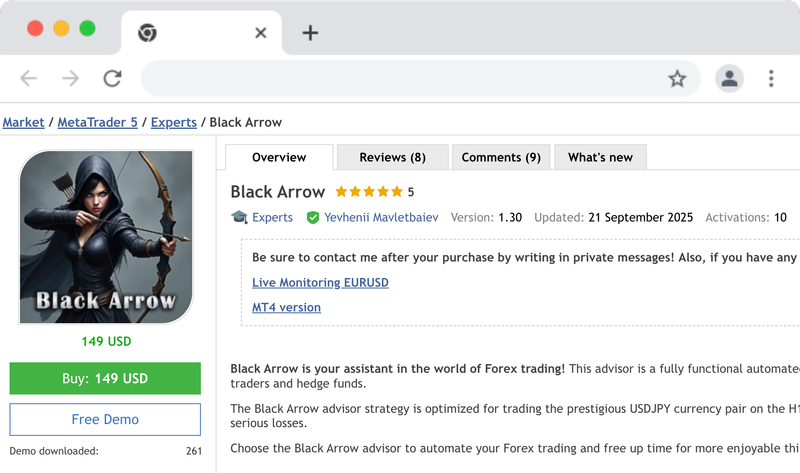This screenshot has height=473, width=800.
Task: Click the 'Be sure to contact me' notice text
Action: coord(524,257)
